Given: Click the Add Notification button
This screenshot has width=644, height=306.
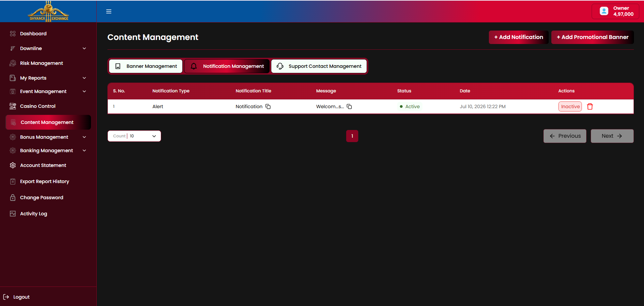Looking at the screenshot, I should [518, 37].
